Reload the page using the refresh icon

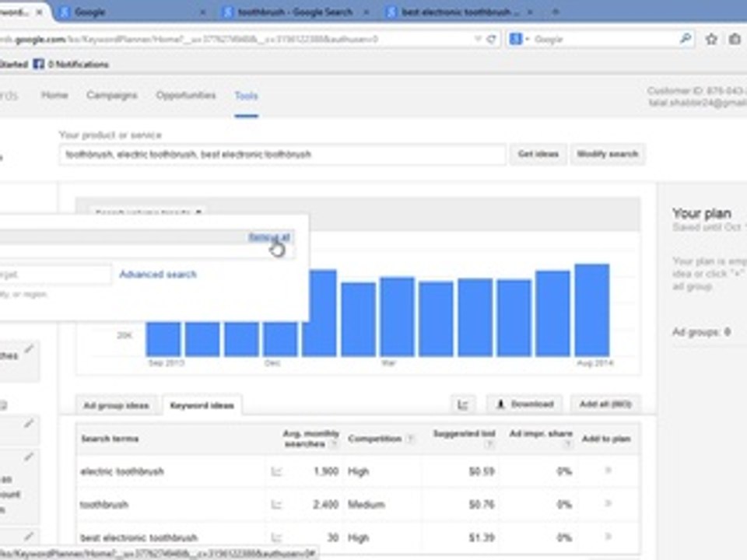pyautogui.click(x=491, y=39)
